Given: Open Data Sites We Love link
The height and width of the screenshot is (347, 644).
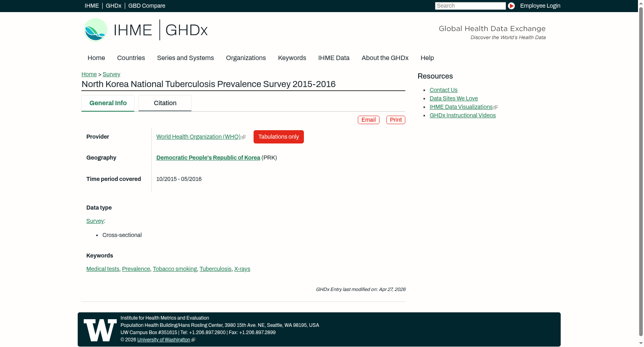Looking at the screenshot, I should pos(454,98).
